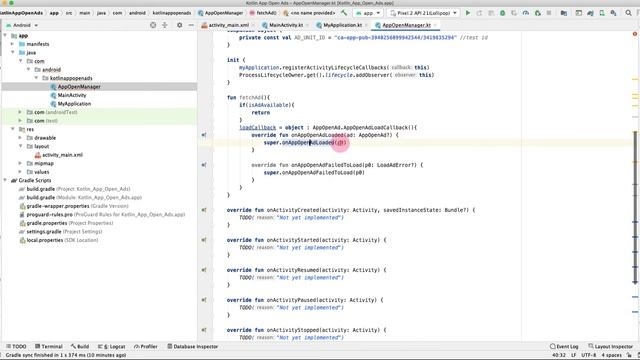Hide the Project panel with minus icon
Image resolution: width=640 pixels, height=360 pixels.
pos(191,25)
